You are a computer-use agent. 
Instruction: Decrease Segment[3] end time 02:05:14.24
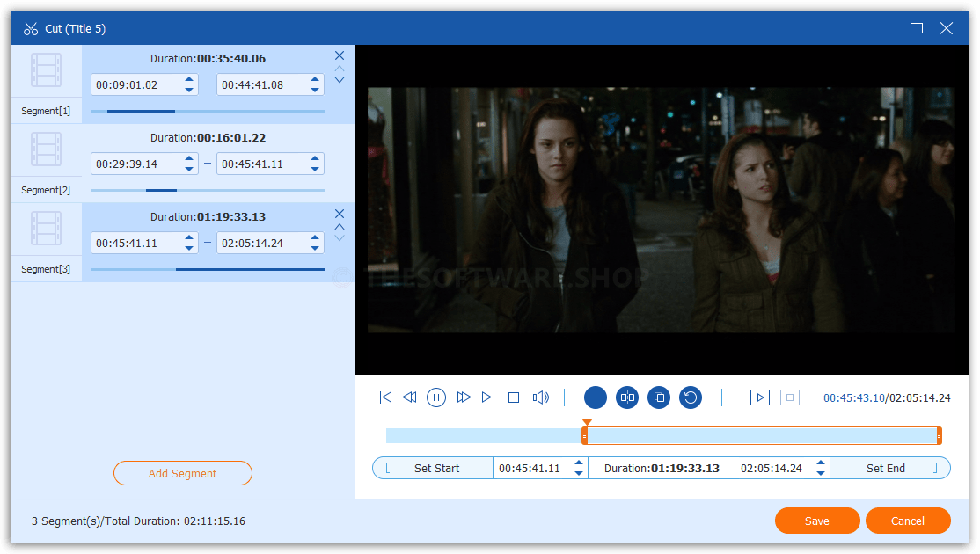[x=315, y=249]
